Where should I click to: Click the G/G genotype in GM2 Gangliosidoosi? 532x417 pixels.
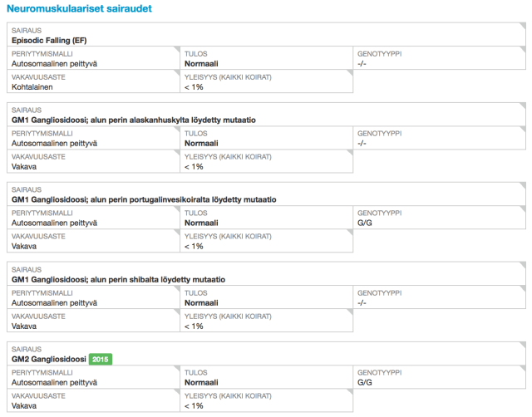pos(365,382)
